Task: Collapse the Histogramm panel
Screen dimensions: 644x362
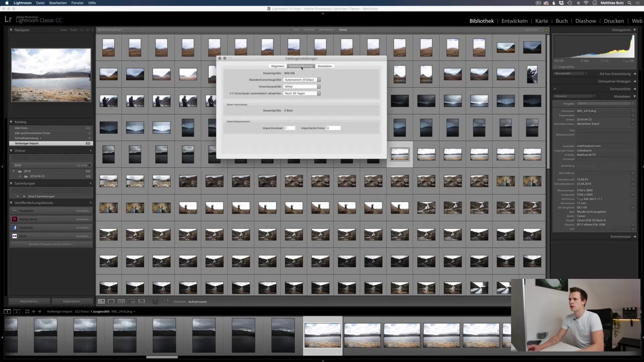Action: pos(635,30)
